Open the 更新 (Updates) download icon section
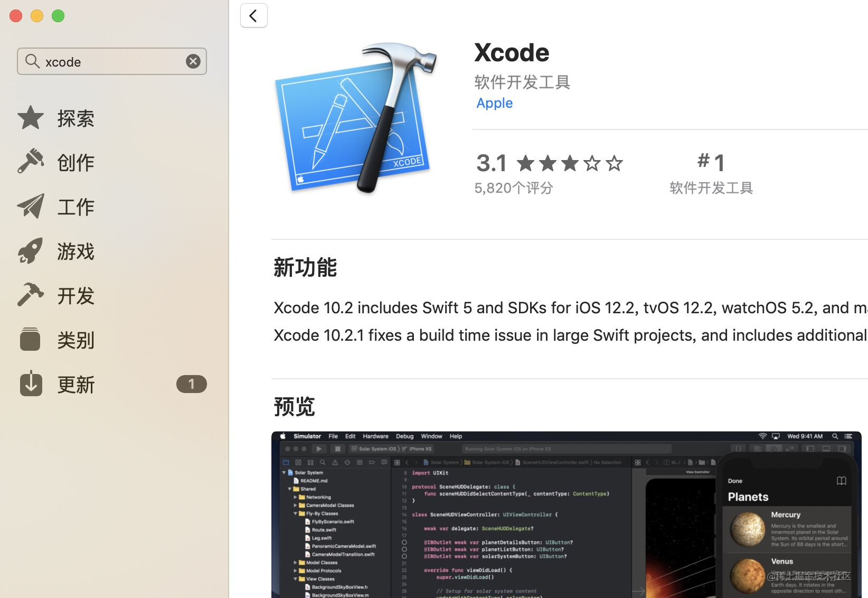This screenshot has width=868, height=598. pyautogui.click(x=30, y=384)
